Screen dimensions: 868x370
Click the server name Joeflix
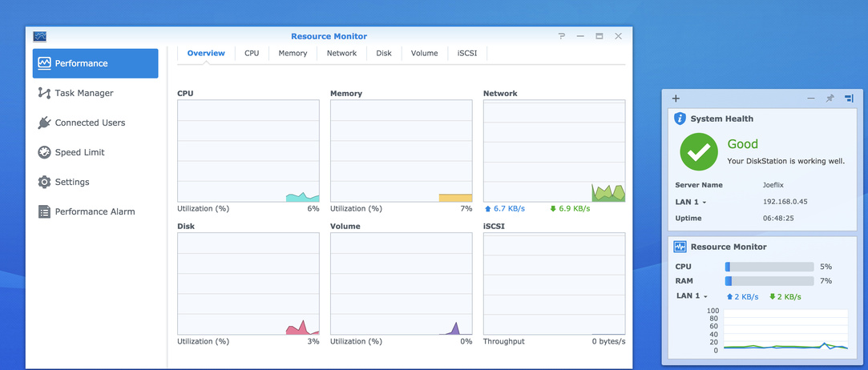coord(773,185)
